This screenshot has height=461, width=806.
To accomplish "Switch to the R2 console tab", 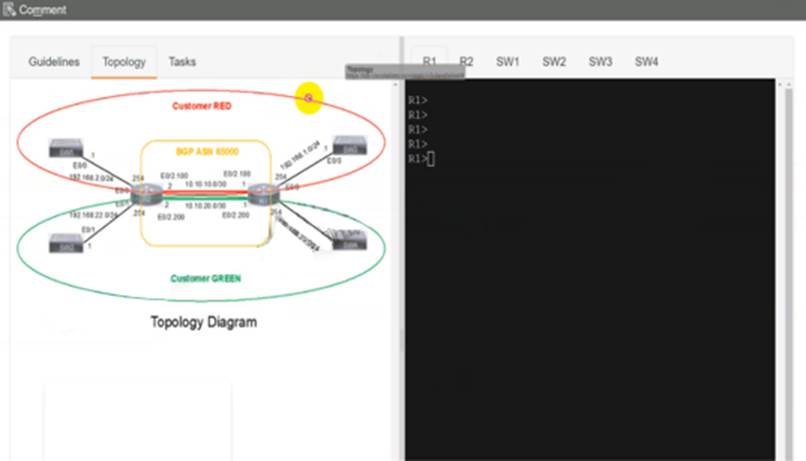I will [466, 62].
